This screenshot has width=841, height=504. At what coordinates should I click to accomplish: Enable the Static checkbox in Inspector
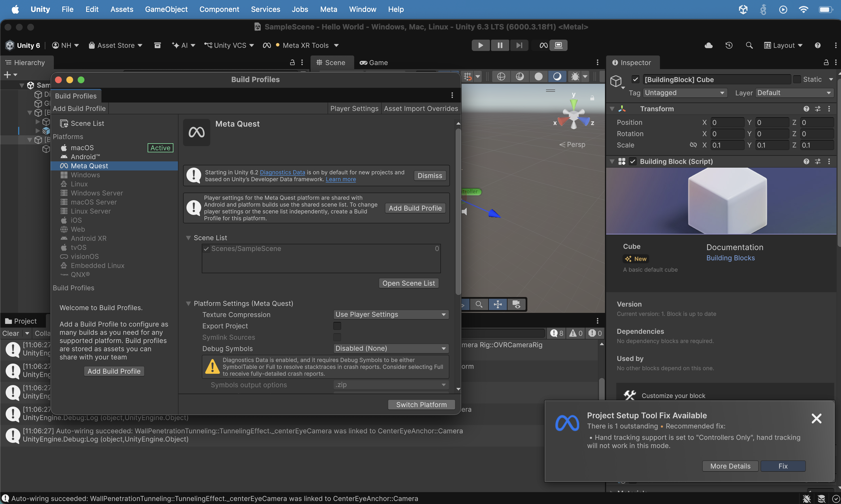pos(797,80)
